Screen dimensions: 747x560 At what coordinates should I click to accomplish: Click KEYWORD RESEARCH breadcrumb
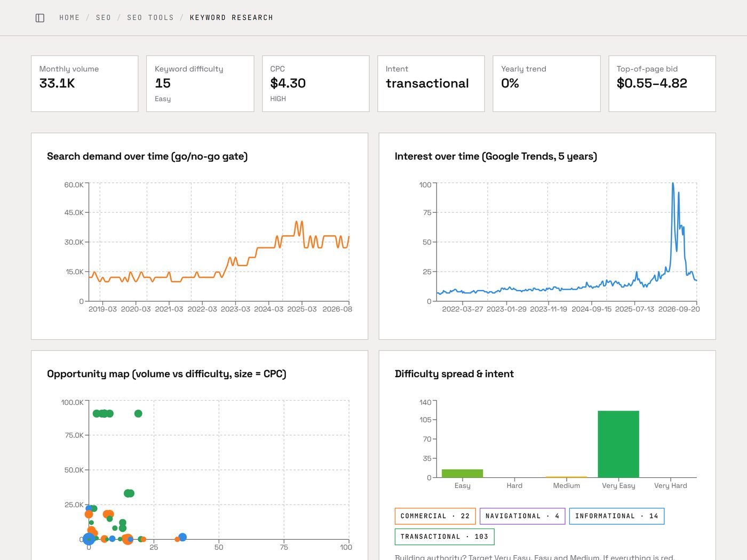click(x=232, y=18)
